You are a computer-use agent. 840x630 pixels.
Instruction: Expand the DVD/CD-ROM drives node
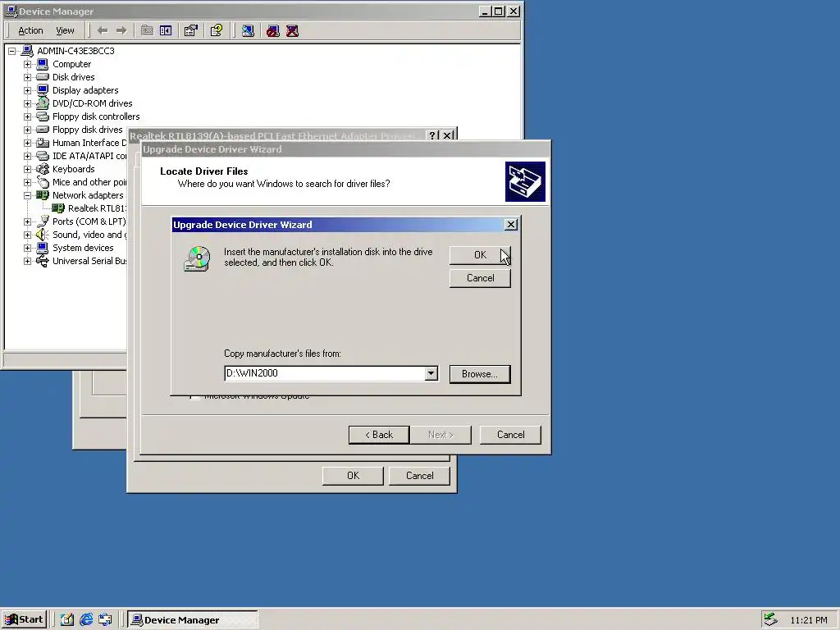coord(27,103)
